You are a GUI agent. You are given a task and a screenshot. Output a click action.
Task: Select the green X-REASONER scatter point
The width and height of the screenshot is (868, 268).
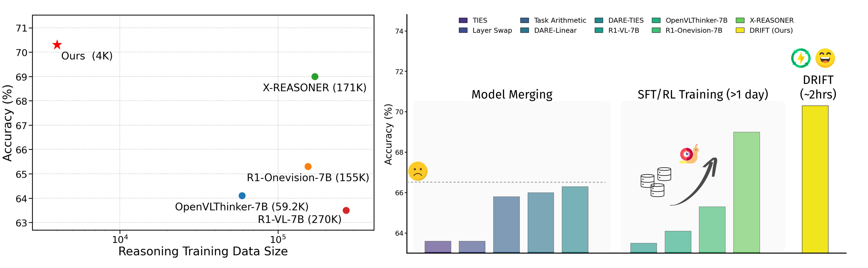pyautogui.click(x=315, y=77)
